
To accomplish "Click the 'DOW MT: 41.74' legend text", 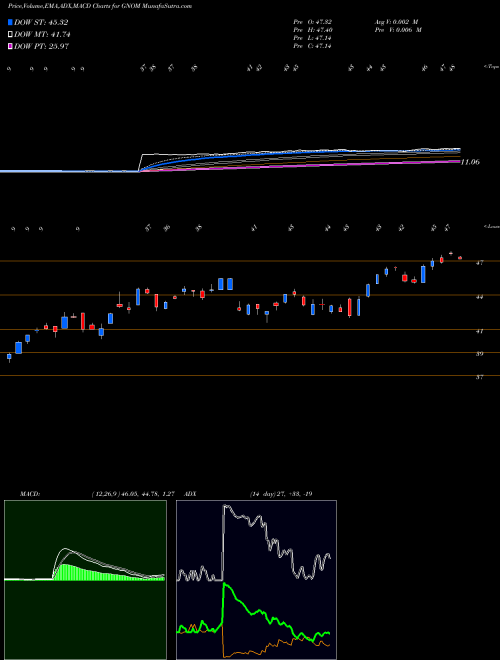I will pos(42,35).
